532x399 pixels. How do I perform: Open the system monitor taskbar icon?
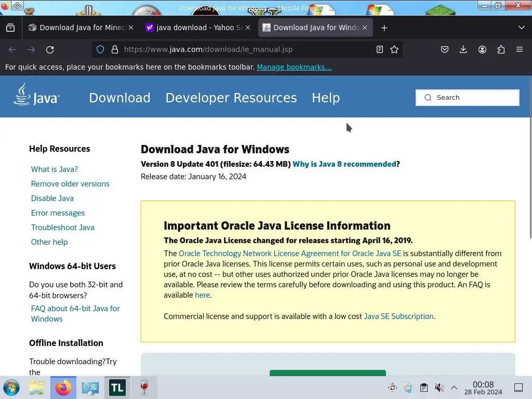(x=90, y=388)
